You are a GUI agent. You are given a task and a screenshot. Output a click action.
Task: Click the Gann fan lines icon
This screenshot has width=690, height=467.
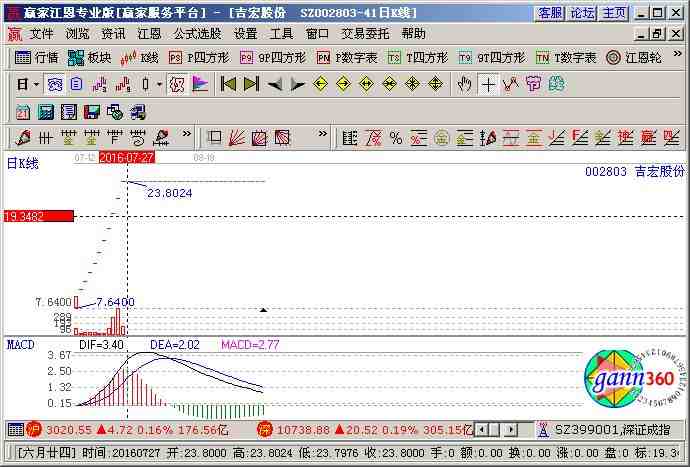pyautogui.click(x=237, y=138)
